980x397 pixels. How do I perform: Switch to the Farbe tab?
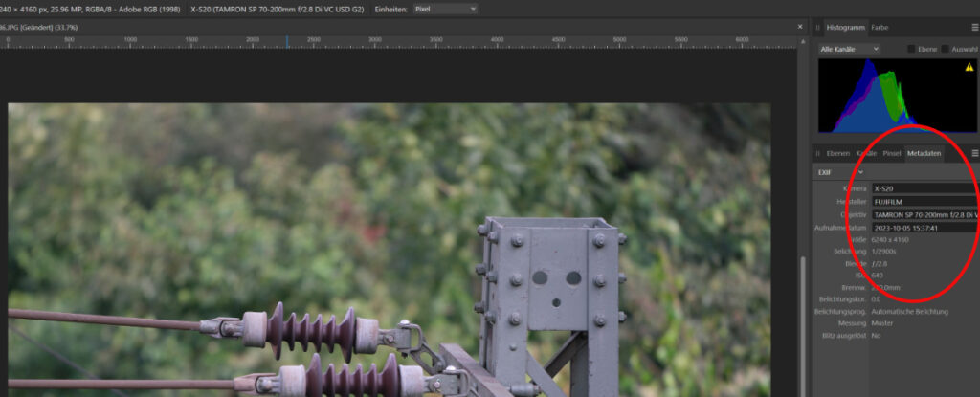(x=880, y=28)
